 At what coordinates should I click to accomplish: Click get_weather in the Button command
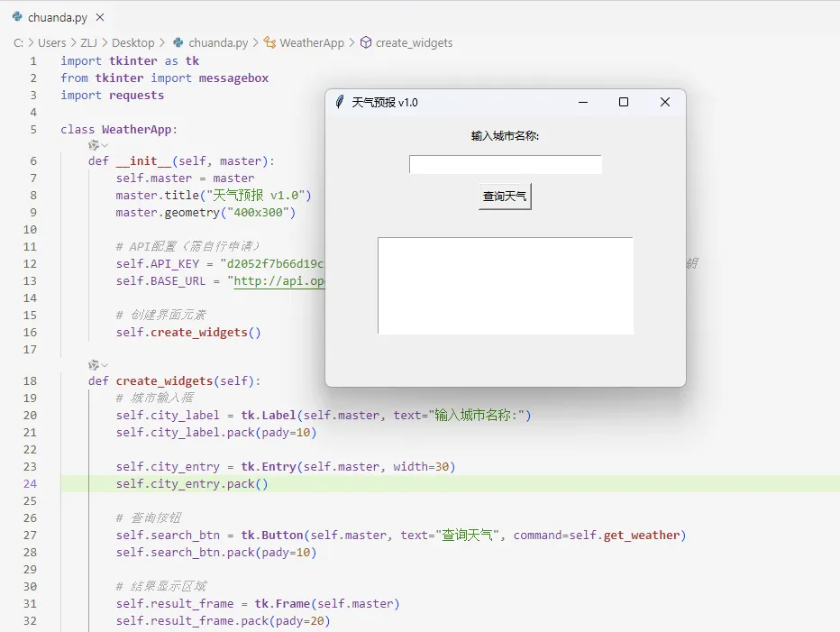(642, 535)
